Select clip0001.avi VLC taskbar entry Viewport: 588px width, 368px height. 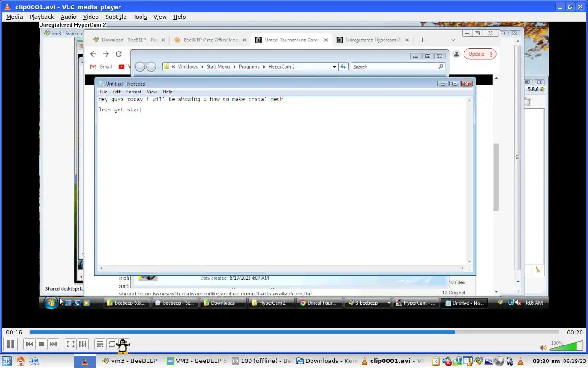click(x=392, y=361)
